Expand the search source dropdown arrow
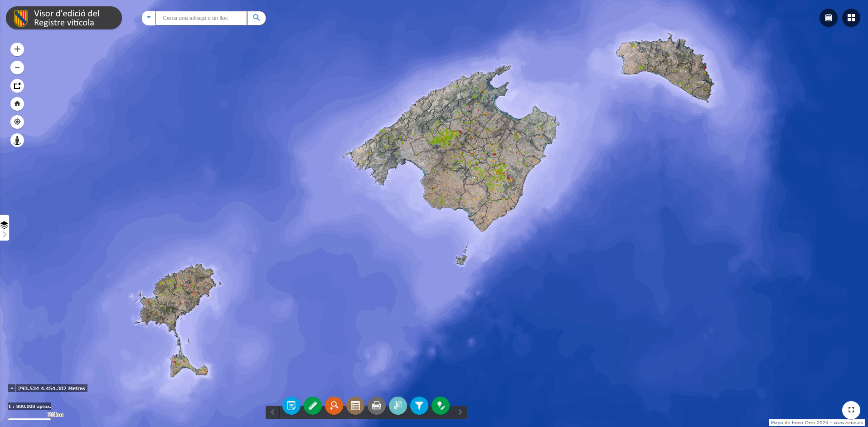The height and width of the screenshot is (427, 868). click(x=149, y=18)
